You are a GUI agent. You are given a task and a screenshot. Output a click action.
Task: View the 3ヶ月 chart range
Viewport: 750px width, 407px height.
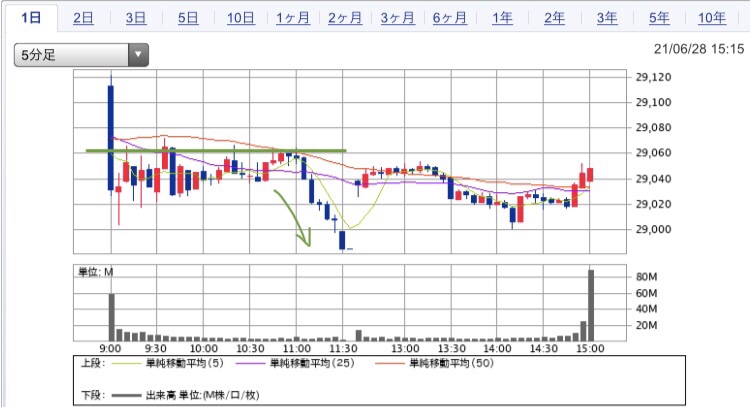[x=397, y=18]
